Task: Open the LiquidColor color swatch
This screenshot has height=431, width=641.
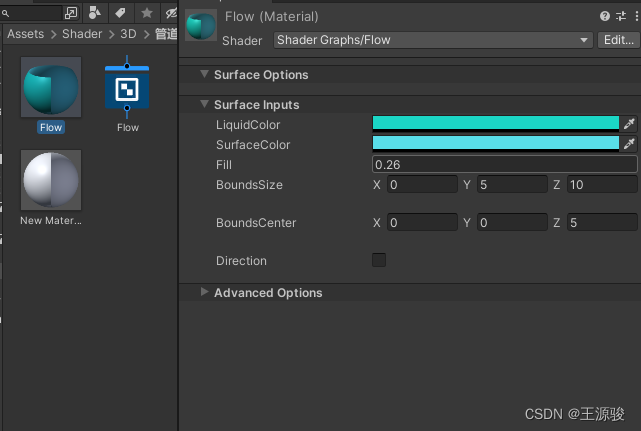Action: pos(495,124)
